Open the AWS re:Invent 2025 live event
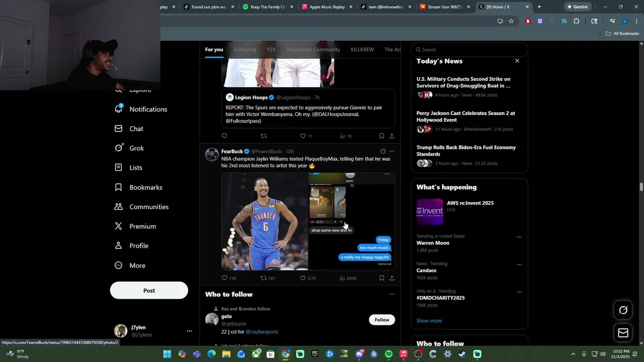 pyautogui.click(x=469, y=212)
